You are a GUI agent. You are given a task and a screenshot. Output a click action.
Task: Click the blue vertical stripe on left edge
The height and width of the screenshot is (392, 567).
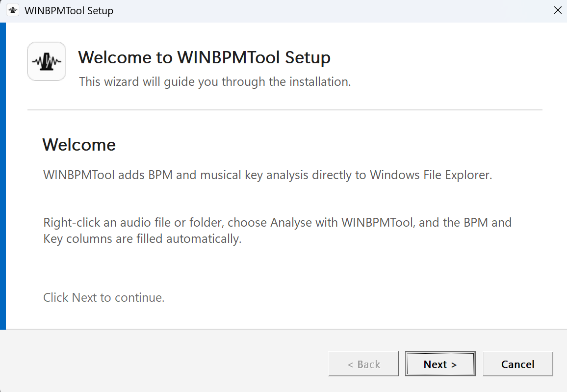[3, 176]
